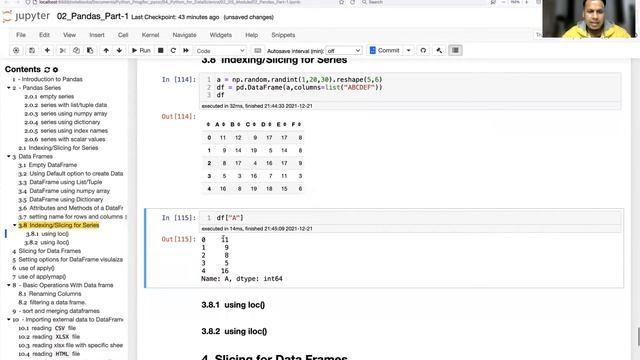Insert a new cell below with plus icon
This screenshot has width=640, height=360.
pos(47,51)
